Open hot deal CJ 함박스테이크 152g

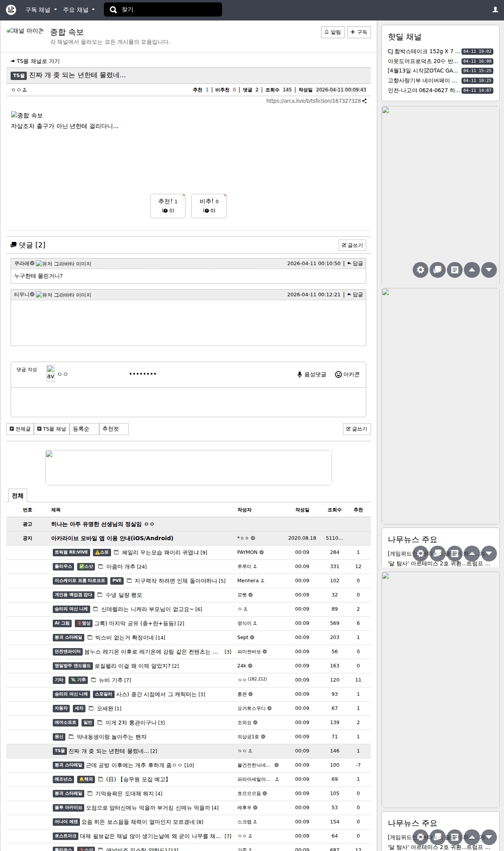point(424,52)
